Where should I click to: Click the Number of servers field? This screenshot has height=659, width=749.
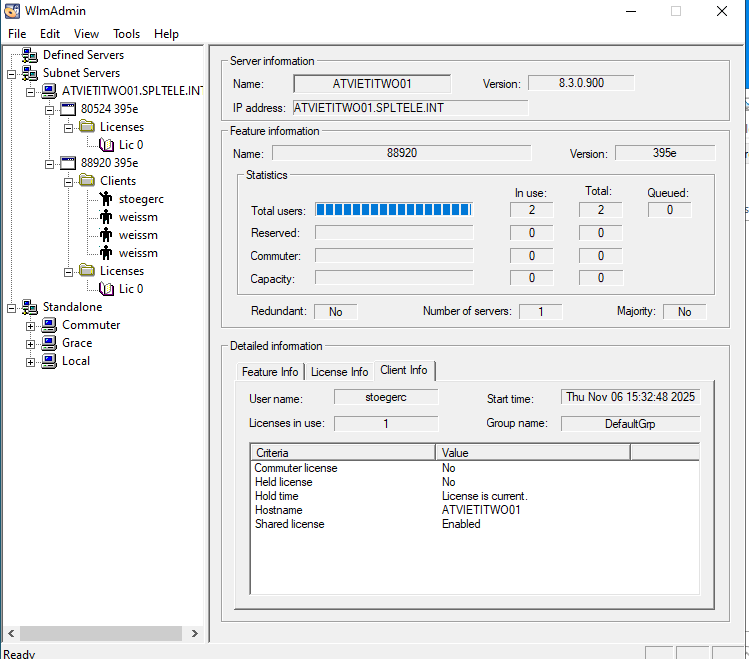click(x=541, y=312)
